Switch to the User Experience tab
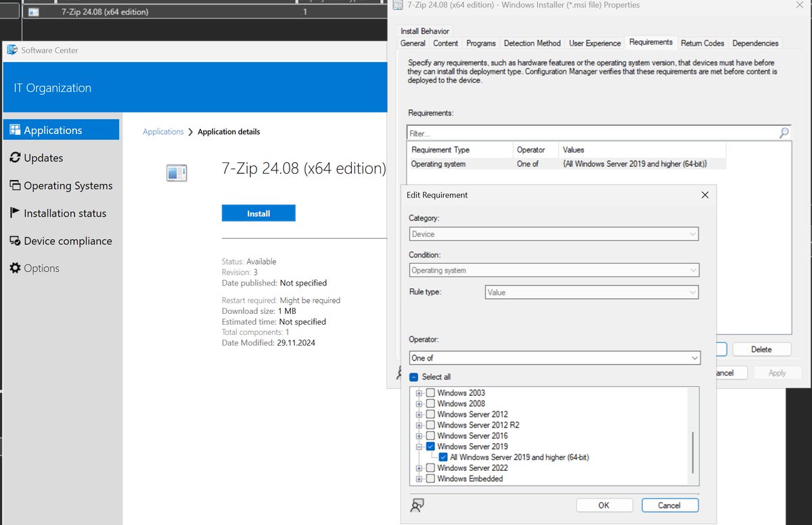This screenshot has height=525, width=812. click(595, 43)
